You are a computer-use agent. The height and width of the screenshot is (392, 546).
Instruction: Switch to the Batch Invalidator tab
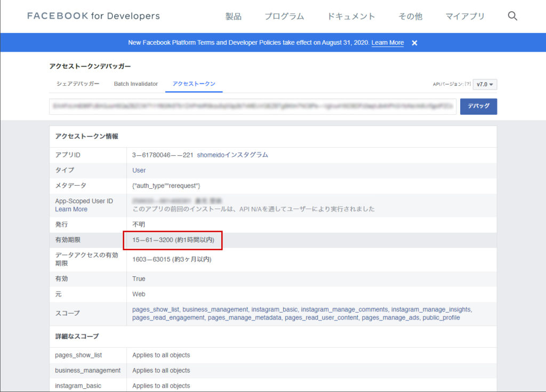(x=136, y=84)
